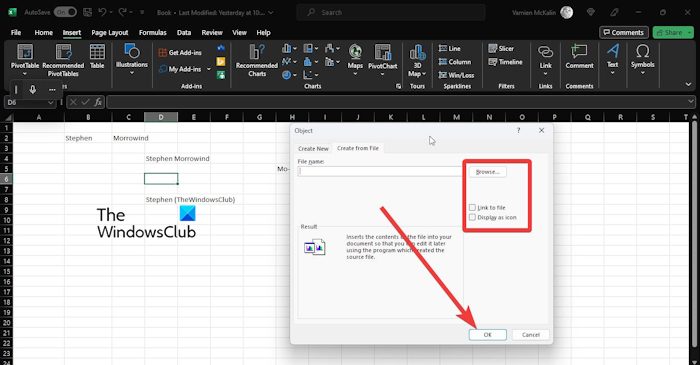Image resolution: width=700 pixels, height=365 pixels.
Task: Click the Search box in title bar
Action: 391,12
